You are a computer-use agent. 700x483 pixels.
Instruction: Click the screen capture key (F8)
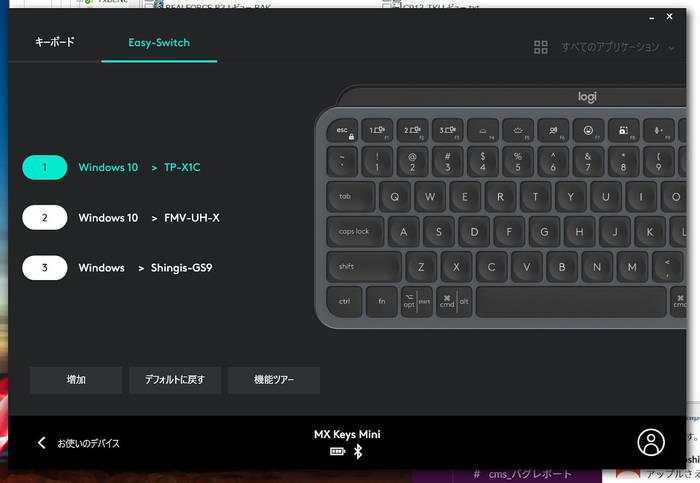click(x=624, y=130)
